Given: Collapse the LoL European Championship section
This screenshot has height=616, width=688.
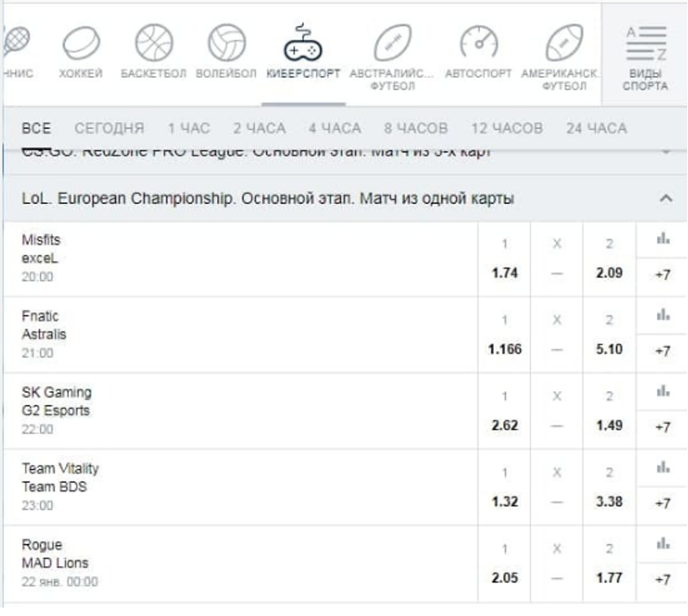Looking at the screenshot, I should (x=666, y=198).
